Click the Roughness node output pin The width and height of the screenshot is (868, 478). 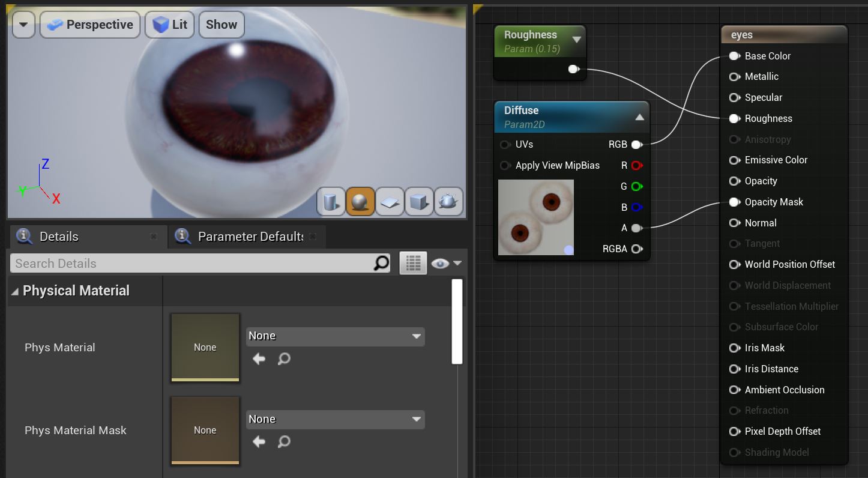tap(573, 69)
